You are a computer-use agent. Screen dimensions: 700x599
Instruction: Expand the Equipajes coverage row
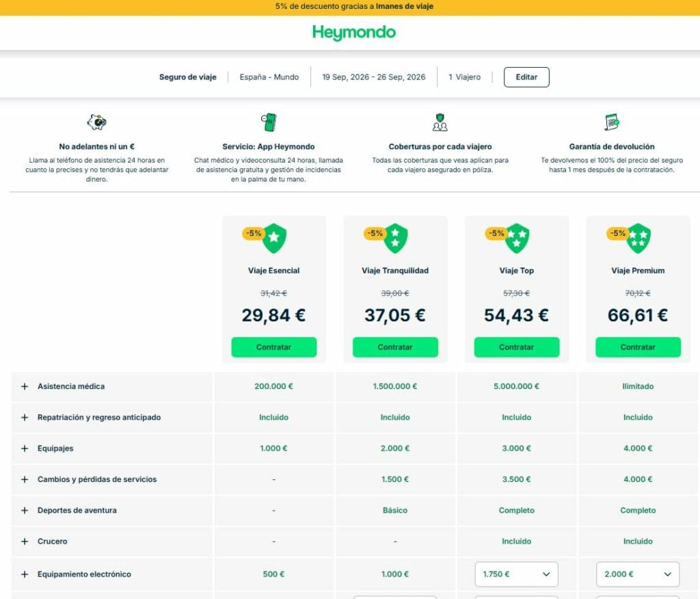coord(25,449)
